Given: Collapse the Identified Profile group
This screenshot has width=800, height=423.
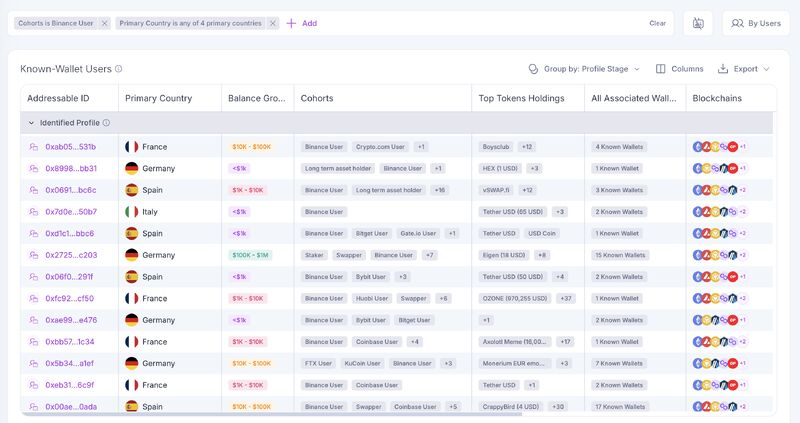Looking at the screenshot, I should click(32, 123).
